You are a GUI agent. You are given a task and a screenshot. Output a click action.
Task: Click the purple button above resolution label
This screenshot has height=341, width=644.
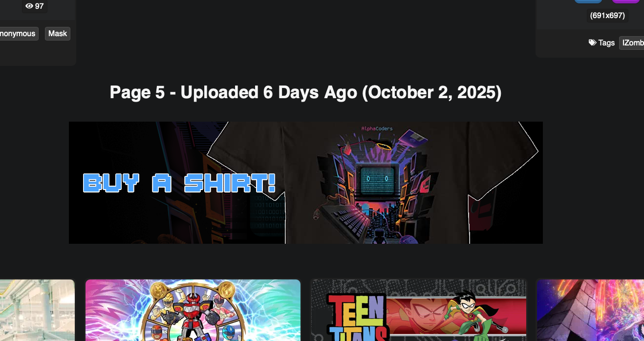[x=626, y=1]
